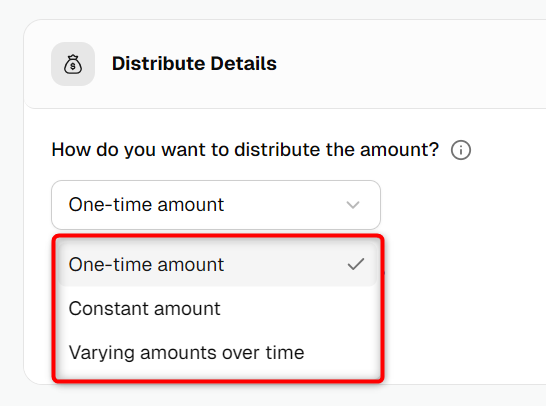Collapse the One-time amount combo box
This screenshot has height=406, width=546.
coord(216,205)
